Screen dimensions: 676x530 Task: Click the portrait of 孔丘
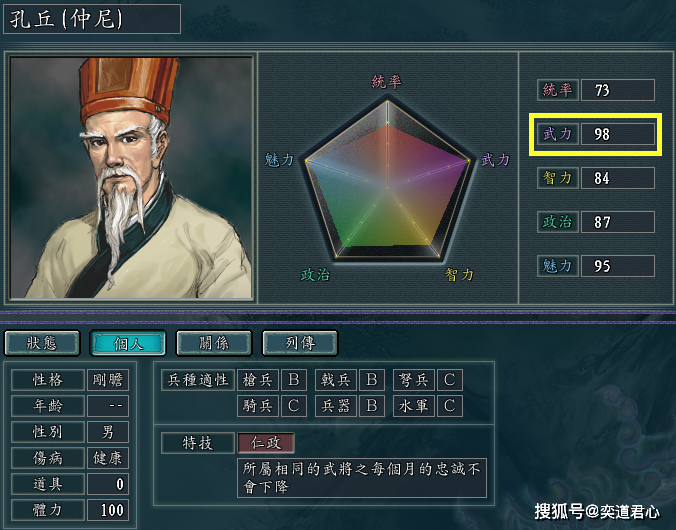coord(131,177)
